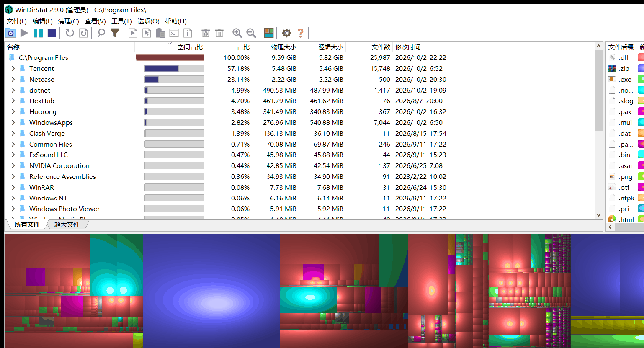644x348 pixels.
Task: Sort by the 文件数 column header
Action: pyautogui.click(x=369, y=47)
